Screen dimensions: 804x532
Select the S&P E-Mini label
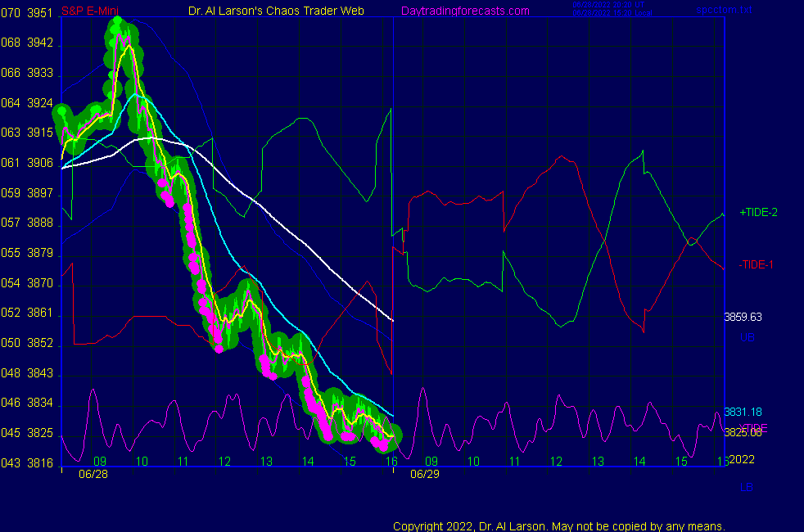(92, 11)
